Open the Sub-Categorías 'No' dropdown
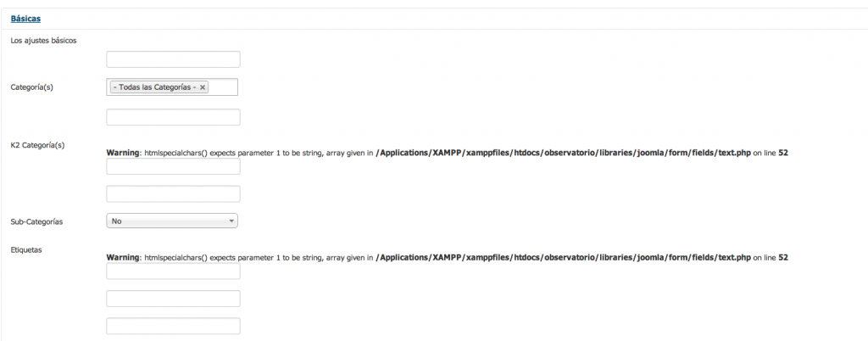The width and height of the screenshot is (868, 341). click(172, 221)
